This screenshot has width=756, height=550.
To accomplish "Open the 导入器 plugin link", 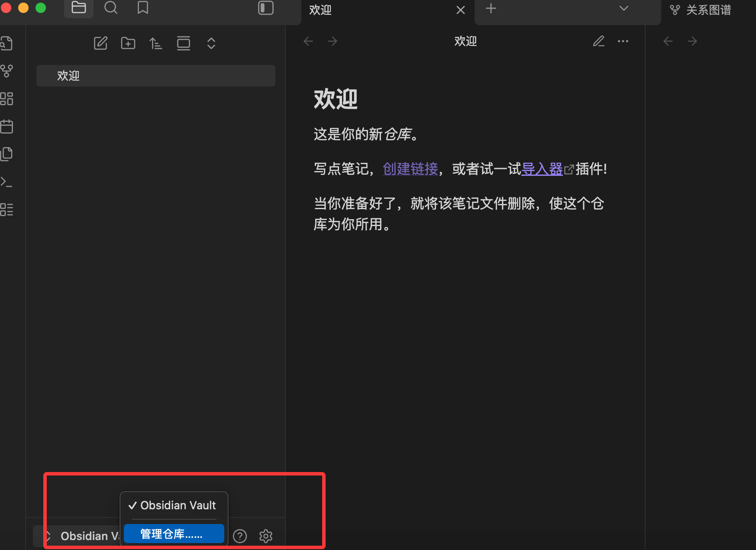I will click(x=542, y=169).
